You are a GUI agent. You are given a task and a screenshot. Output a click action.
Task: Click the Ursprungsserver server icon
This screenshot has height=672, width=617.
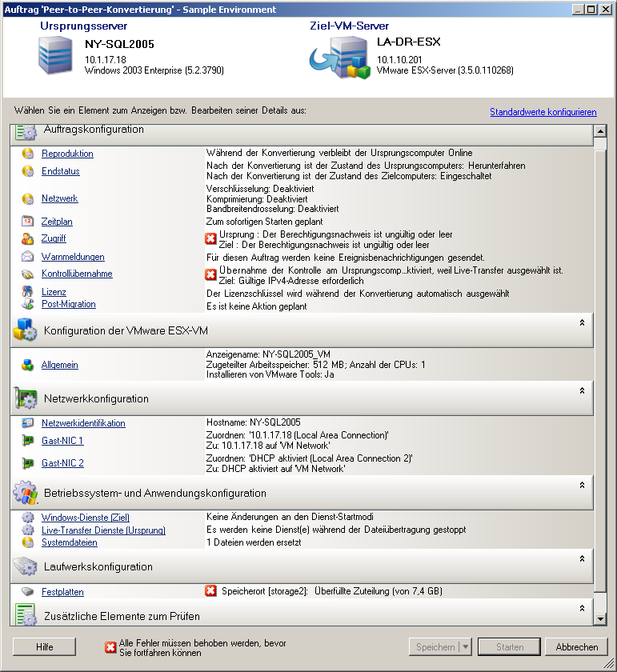55,55
